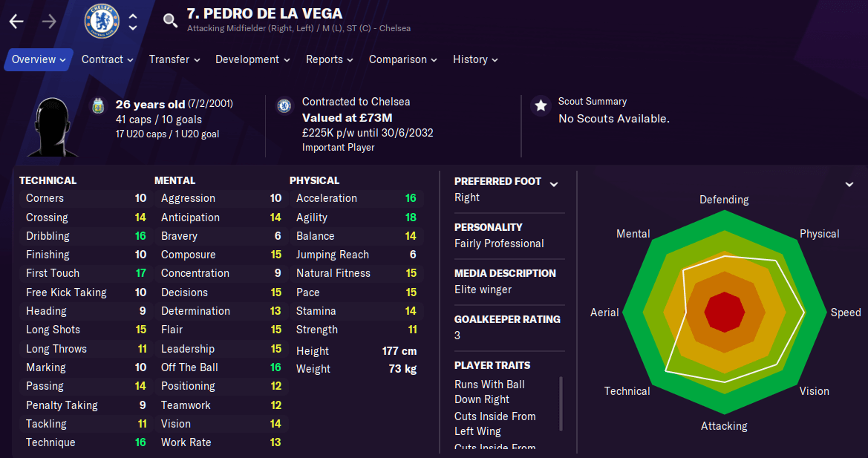Click the Contracted to Chelsea link
Viewport: 868px width, 458px height.
coord(356,102)
